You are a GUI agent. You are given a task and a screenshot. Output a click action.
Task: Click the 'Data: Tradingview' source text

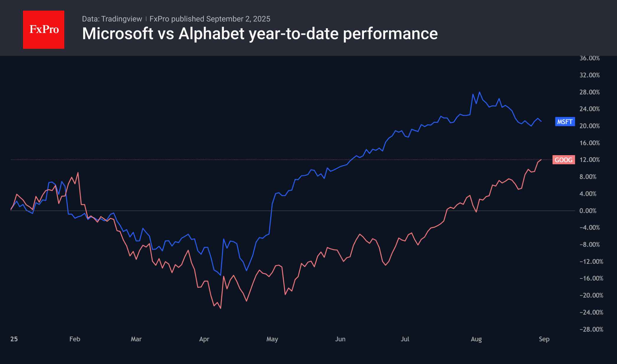(112, 19)
